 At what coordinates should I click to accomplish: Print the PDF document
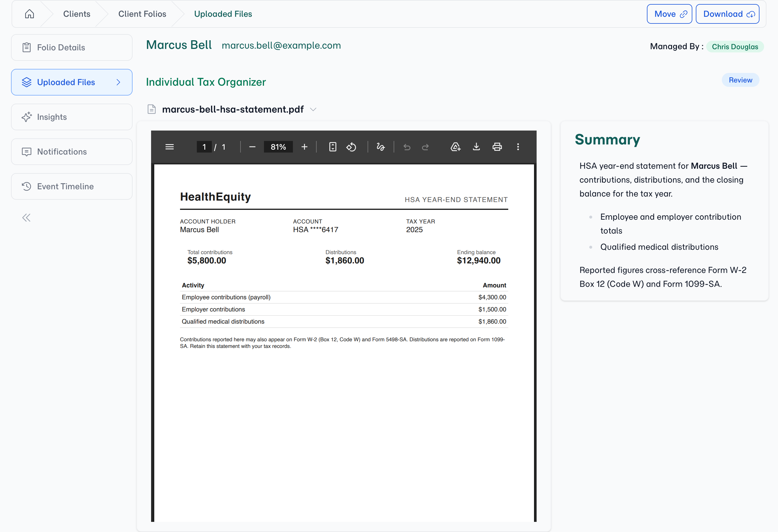point(497,147)
